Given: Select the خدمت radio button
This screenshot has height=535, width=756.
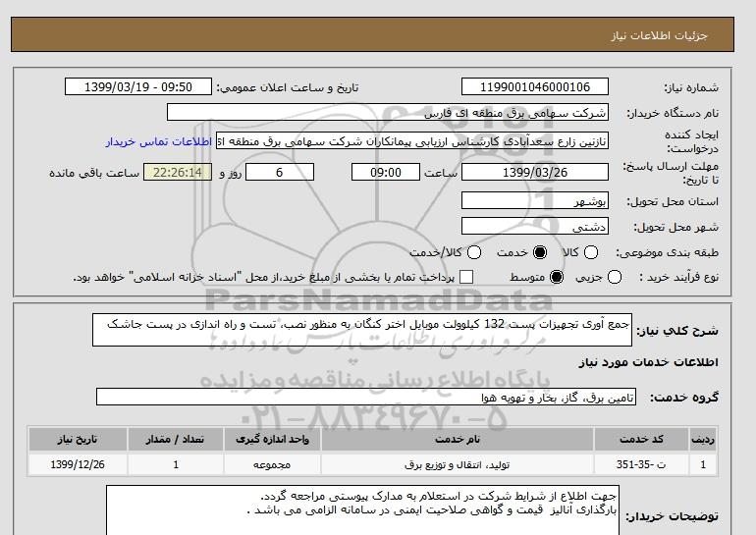Looking at the screenshot, I should pyautogui.click(x=540, y=252).
